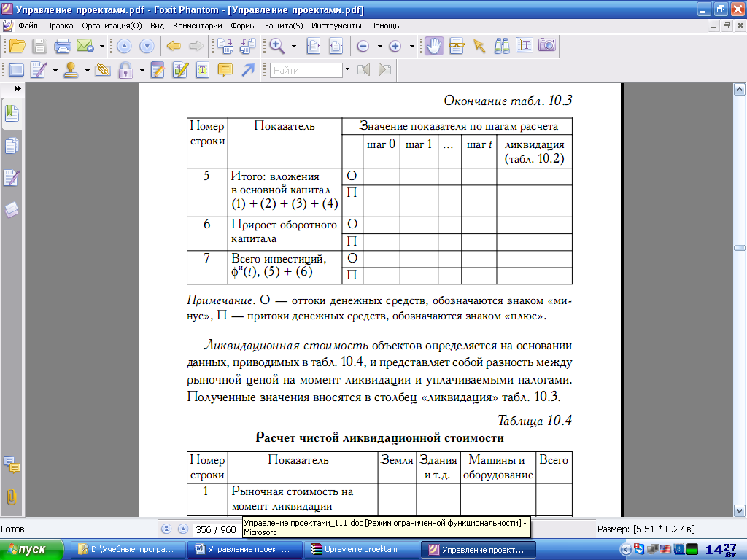Expand the navigation panel with the double arrow

tap(18, 88)
